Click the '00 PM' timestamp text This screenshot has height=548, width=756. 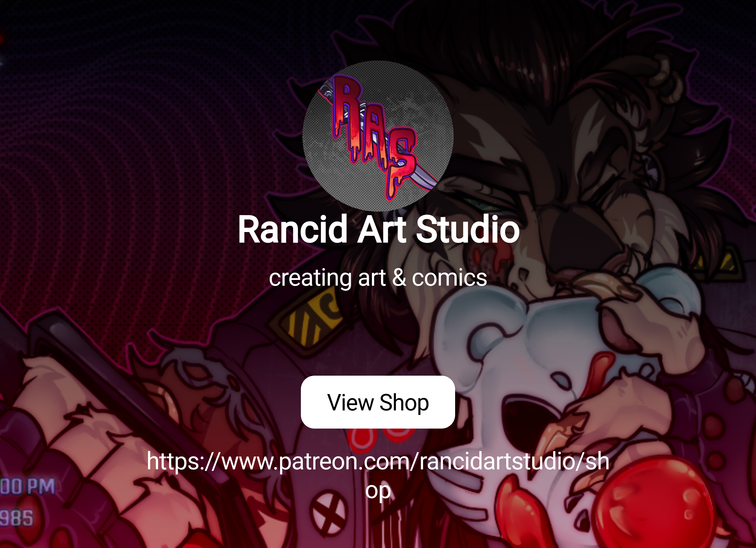coord(27,486)
